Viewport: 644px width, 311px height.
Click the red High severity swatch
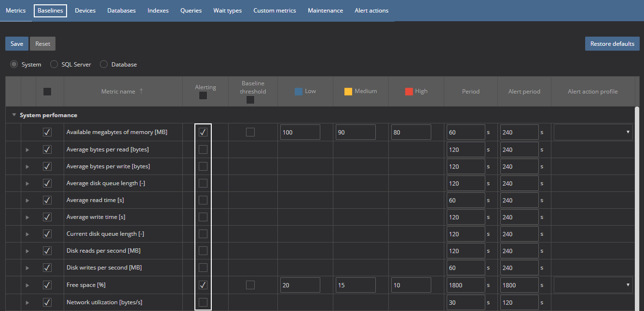point(409,91)
